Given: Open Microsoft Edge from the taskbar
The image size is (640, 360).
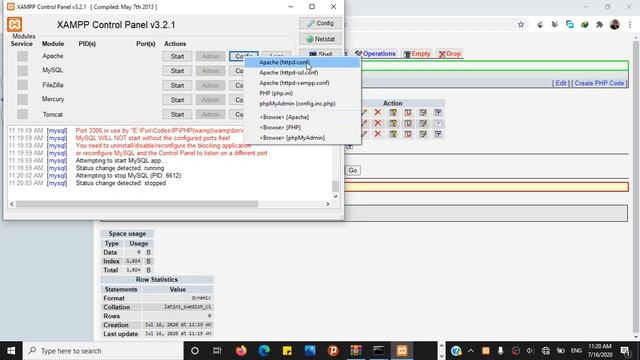Looking at the screenshot, I should tap(264, 351).
